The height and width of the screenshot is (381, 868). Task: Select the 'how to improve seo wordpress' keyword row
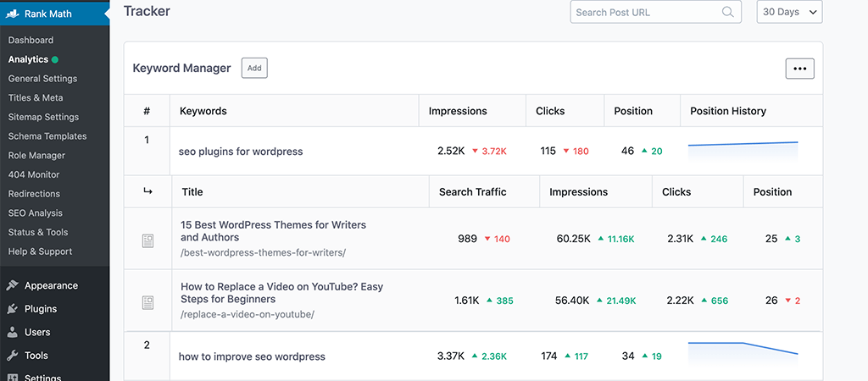click(252, 356)
